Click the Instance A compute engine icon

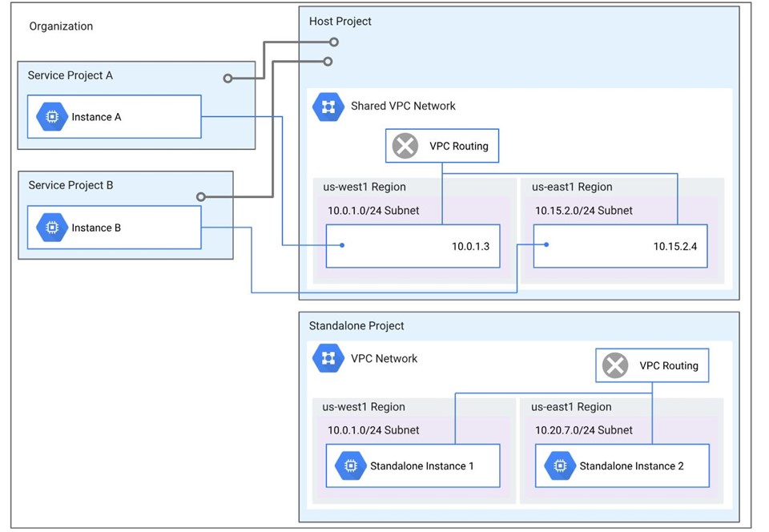click(x=52, y=117)
